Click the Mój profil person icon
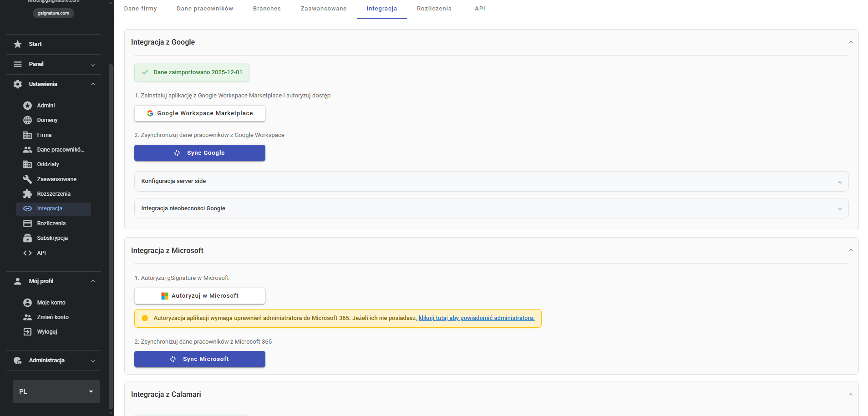Image resolution: width=868 pixels, height=416 pixels. [x=18, y=281]
